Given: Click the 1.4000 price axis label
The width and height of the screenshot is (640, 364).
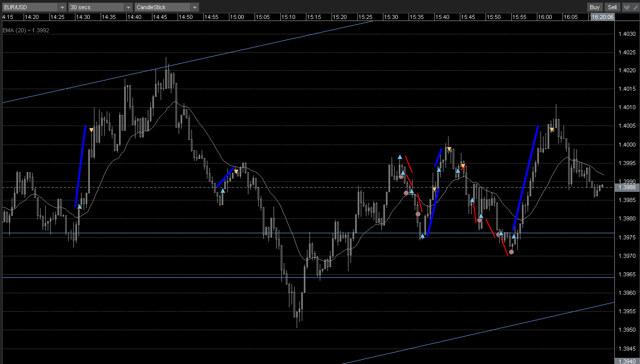Looking at the screenshot, I should pyautogui.click(x=627, y=145).
